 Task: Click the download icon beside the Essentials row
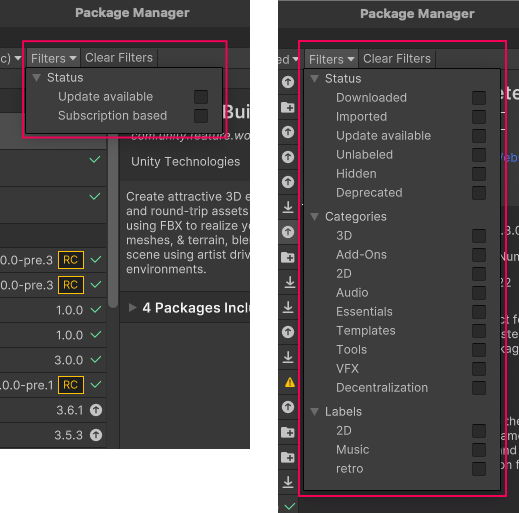tap(288, 307)
